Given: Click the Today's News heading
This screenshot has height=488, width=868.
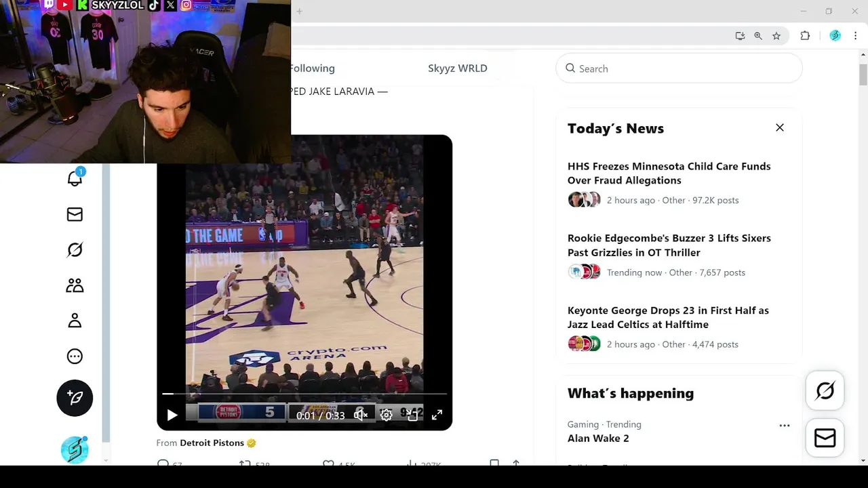Looking at the screenshot, I should [616, 128].
